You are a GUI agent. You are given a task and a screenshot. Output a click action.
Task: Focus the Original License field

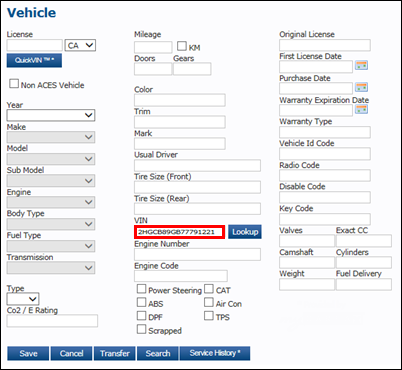click(x=325, y=45)
